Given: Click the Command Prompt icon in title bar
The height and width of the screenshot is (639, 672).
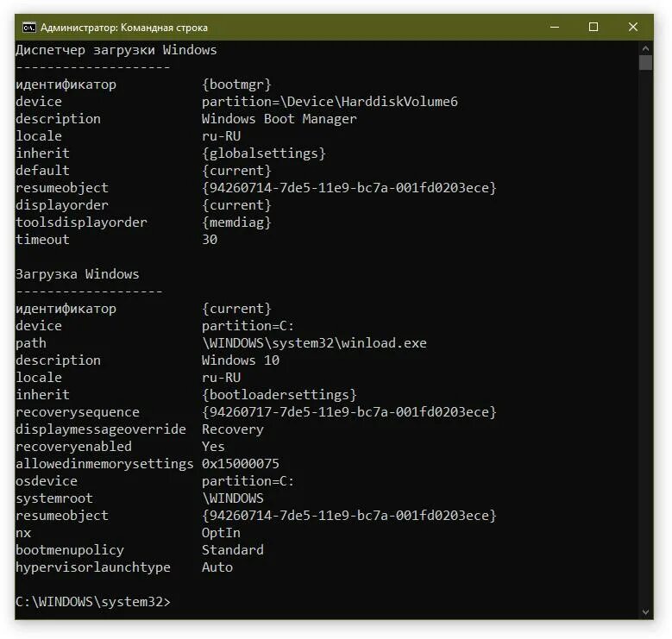Looking at the screenshot, I should (x=29, y=28).
